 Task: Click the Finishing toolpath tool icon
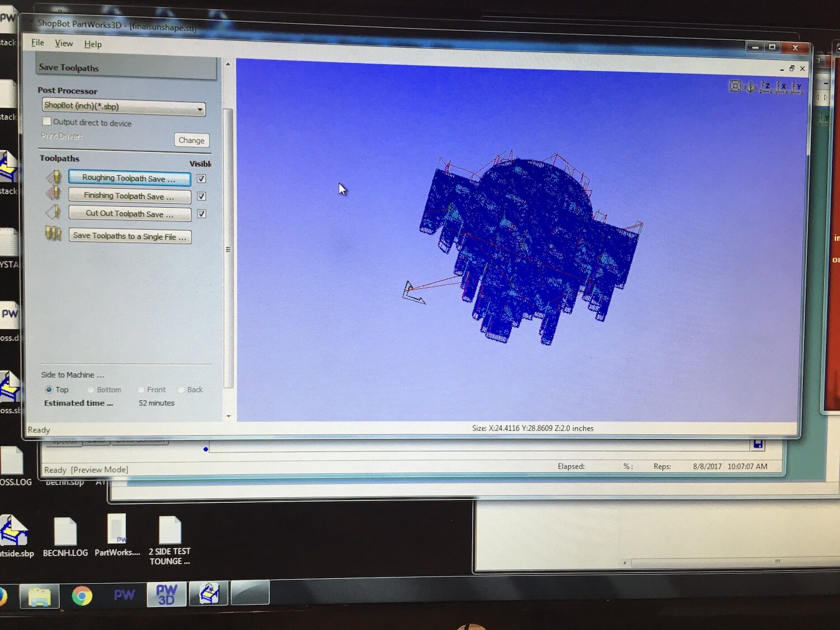pyautogui.click(x=54, y=193)
